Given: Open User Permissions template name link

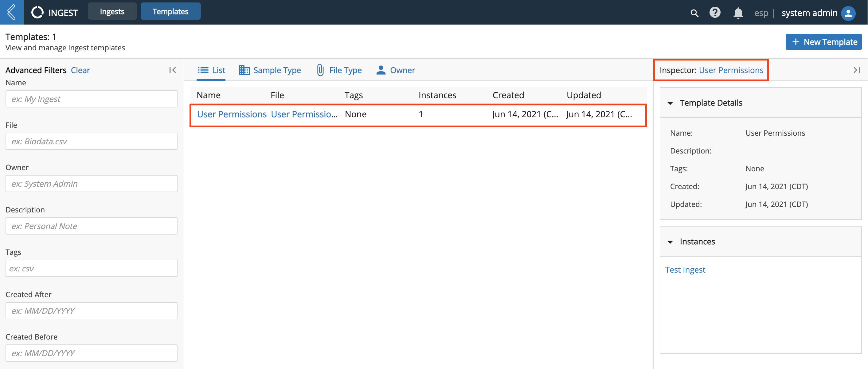Looking at the screenshot, I should point(232,114).
